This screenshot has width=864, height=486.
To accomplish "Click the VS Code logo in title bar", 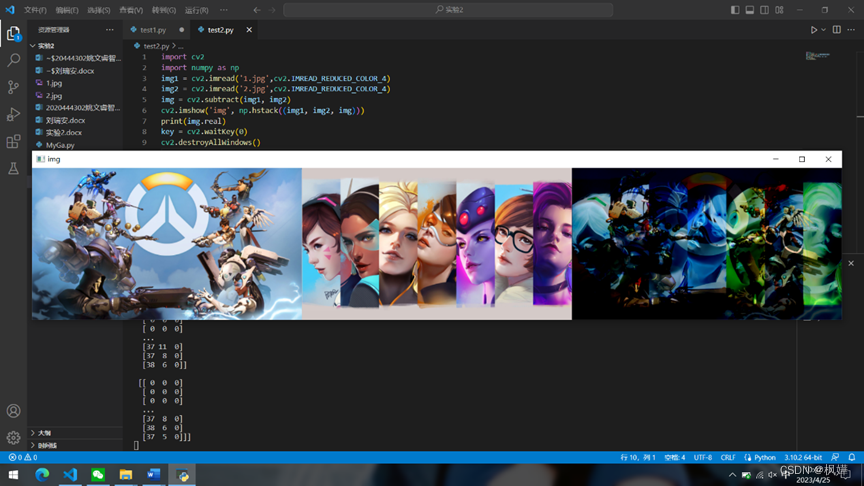I will (10, 9).
